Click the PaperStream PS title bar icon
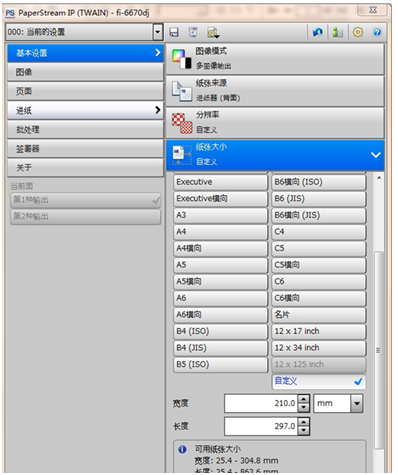This screenshot has height=475, width=398. (x=10, y=13)
